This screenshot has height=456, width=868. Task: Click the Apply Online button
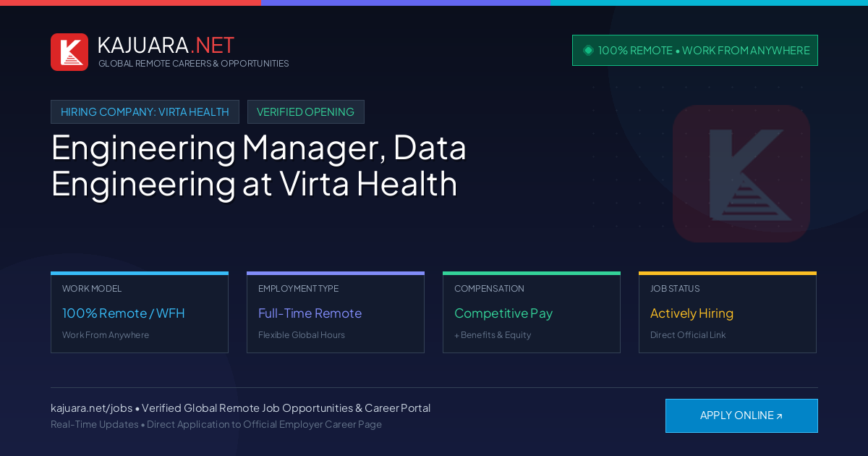click(x=741, y=415)
